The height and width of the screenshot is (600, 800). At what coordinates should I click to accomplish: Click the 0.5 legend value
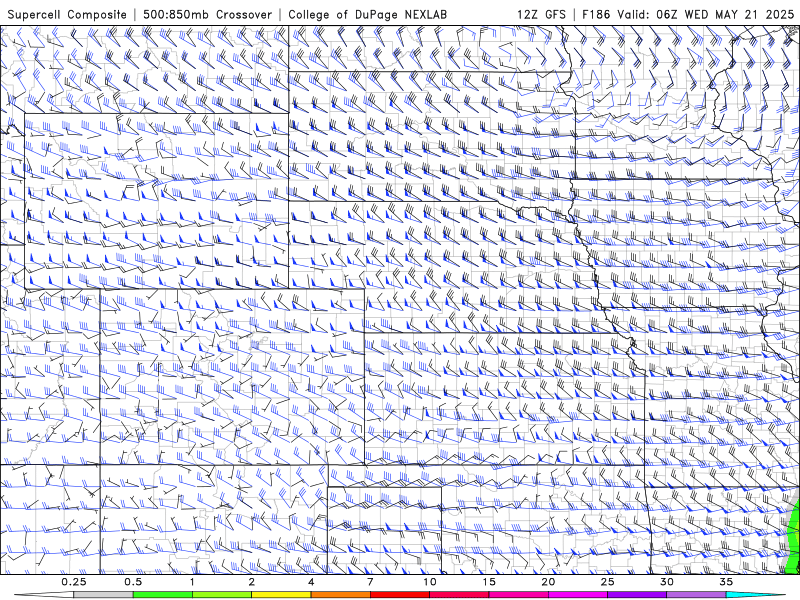point(133,582)
